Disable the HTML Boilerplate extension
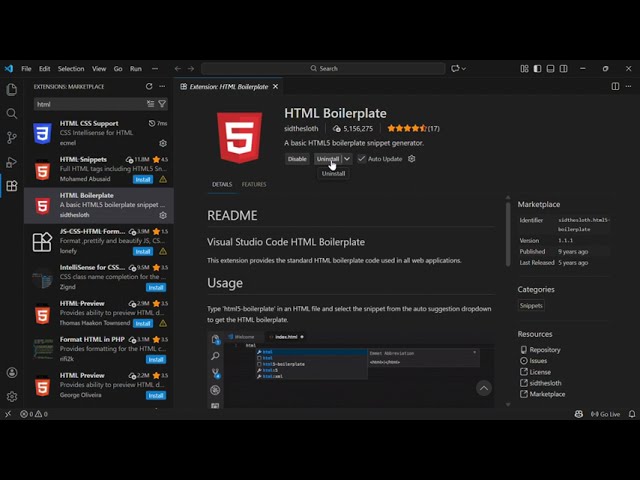 pos(297,159)
